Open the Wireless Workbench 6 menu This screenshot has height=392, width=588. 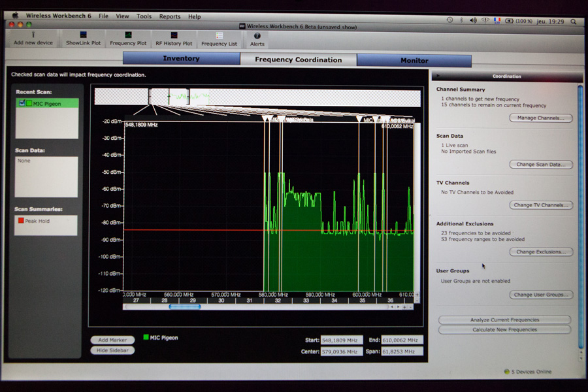coord(58,16)
